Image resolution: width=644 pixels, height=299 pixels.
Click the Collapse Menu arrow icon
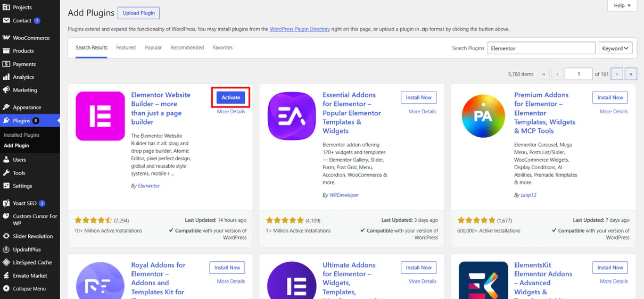(6, 289)
